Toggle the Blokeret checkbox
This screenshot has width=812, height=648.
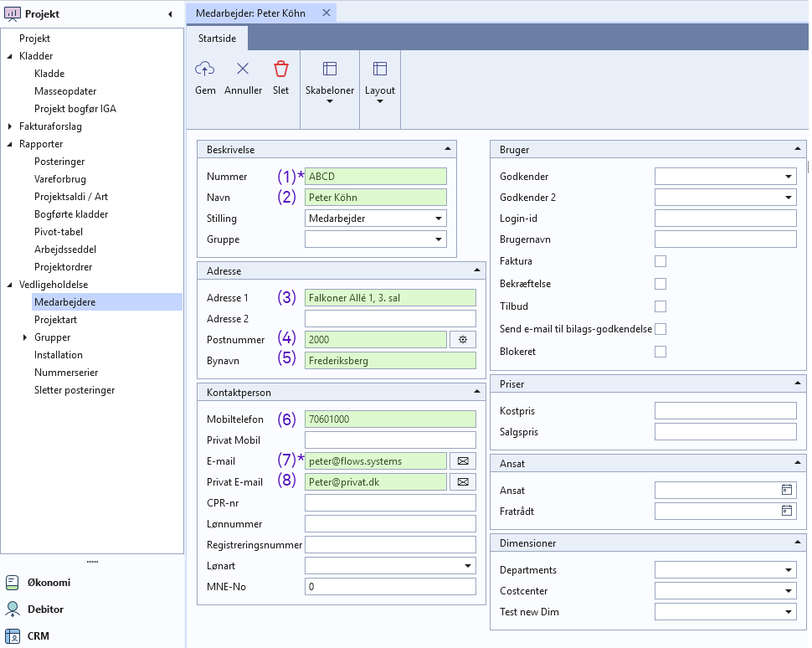point(660,352)
